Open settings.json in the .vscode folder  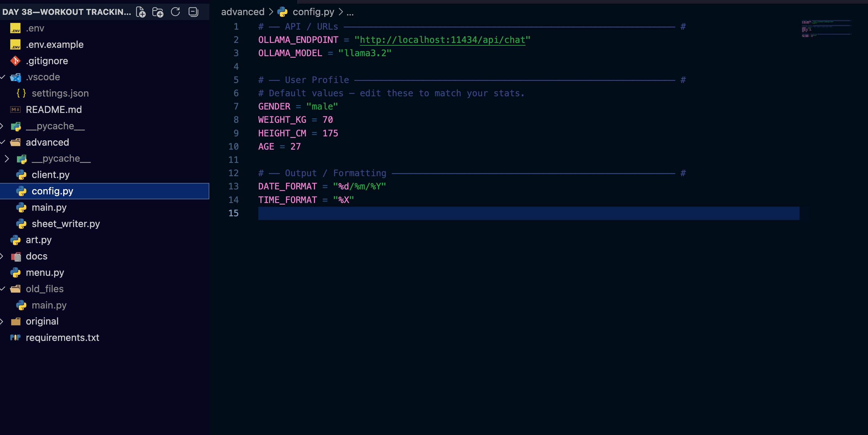tap(104, 93)
